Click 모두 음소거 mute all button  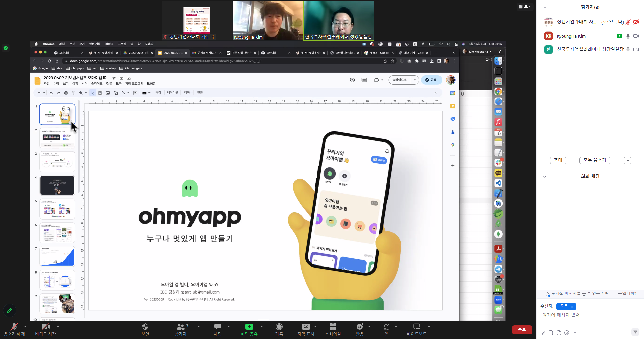(595, 160)
